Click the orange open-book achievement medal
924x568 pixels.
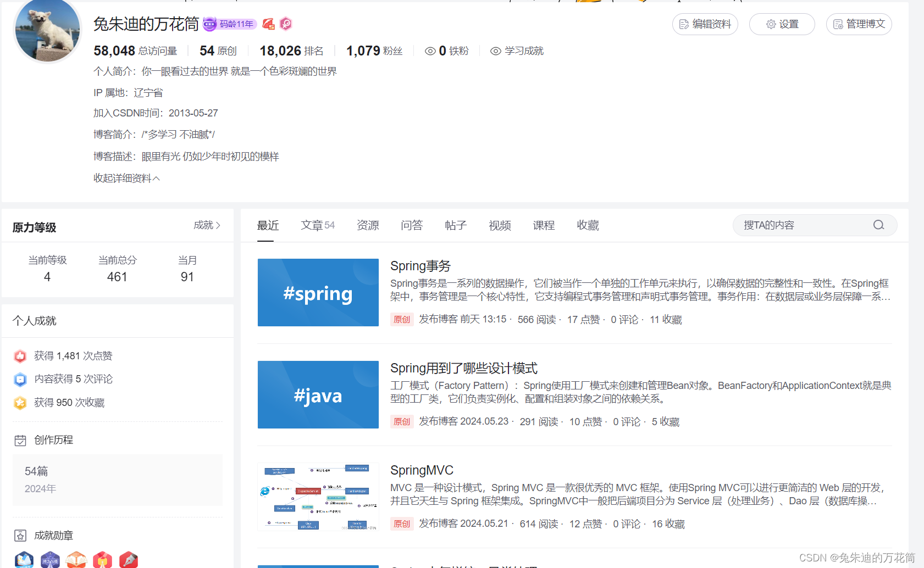tap(76, 559)
